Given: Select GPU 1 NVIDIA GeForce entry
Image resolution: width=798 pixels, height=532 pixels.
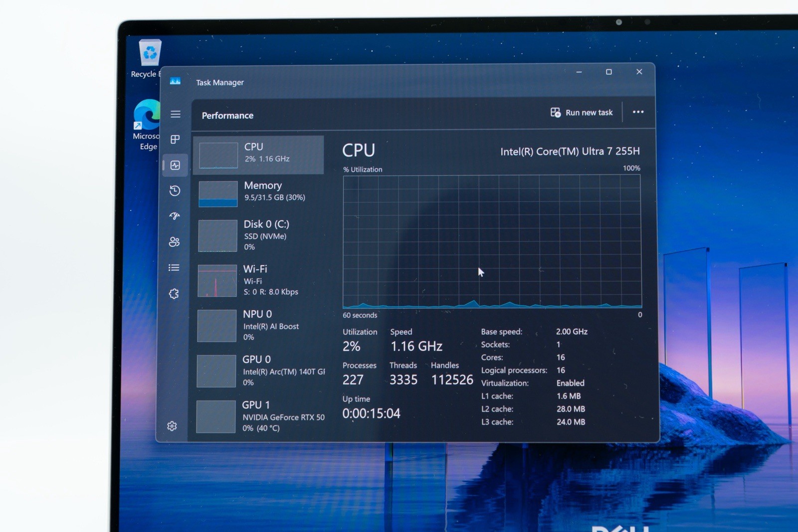Looking at the screenshot, I should [258, 416].
